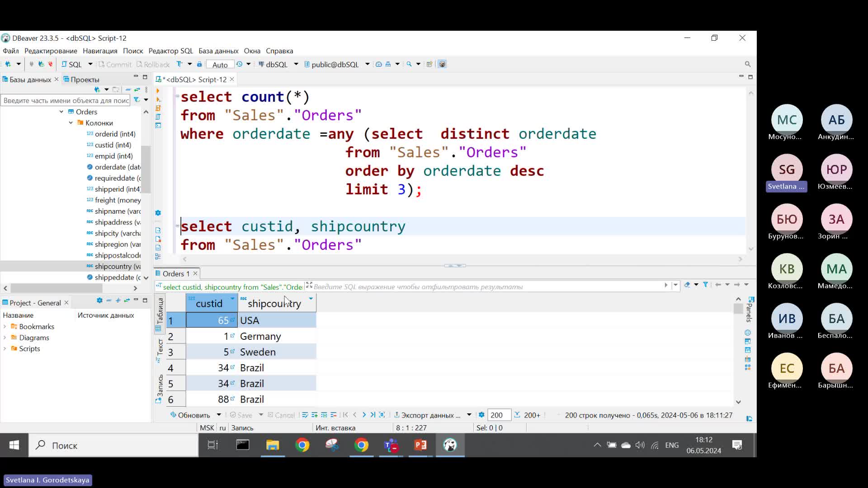This screenshot has width=868, height=488.
Task: Open the Экспорт данных dropdown arrow
Action: point(469,415)
